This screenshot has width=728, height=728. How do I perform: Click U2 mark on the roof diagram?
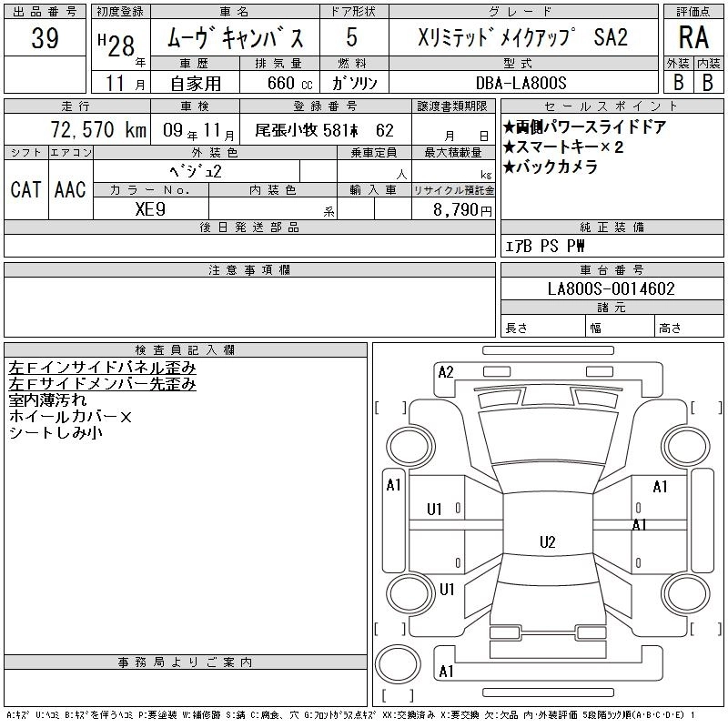pyautogui.click(x=548, y=541)
